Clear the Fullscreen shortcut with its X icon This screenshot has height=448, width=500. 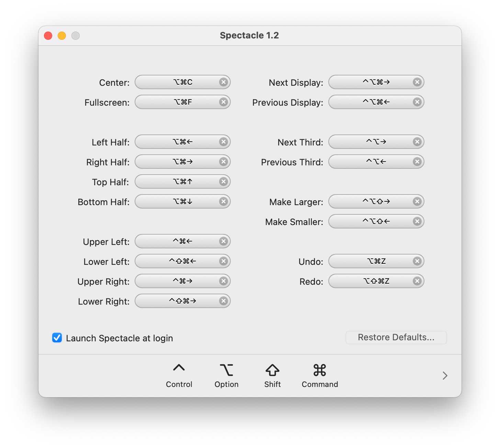coord(224,102)
